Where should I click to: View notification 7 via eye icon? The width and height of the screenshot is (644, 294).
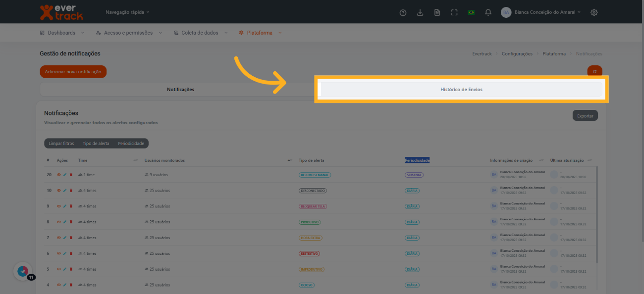tap(59, 238)
